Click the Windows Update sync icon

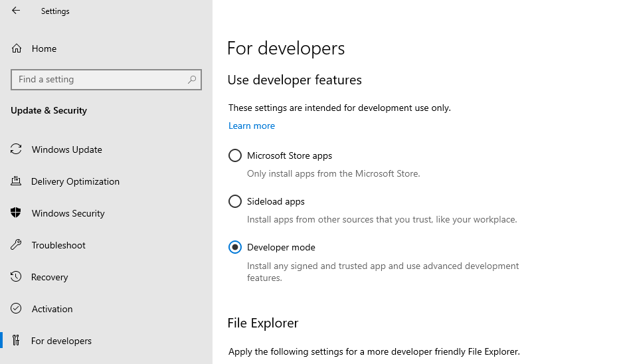16,149
